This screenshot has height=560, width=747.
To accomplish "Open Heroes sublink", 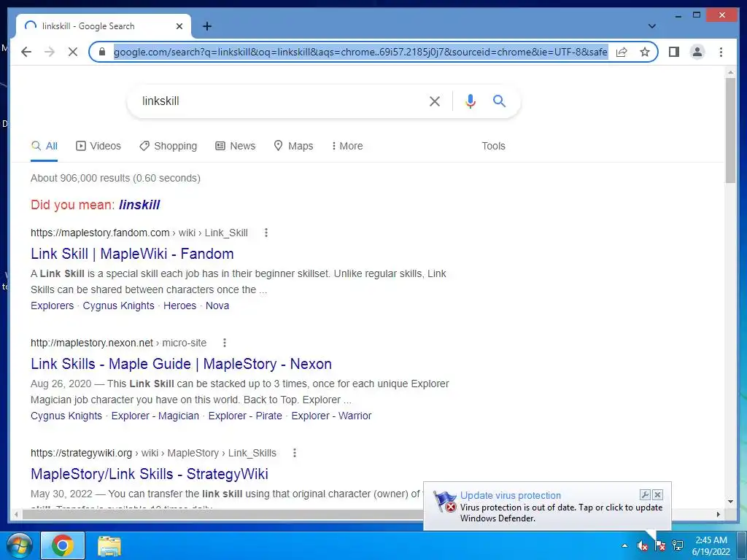I will [x=179, y=306].
